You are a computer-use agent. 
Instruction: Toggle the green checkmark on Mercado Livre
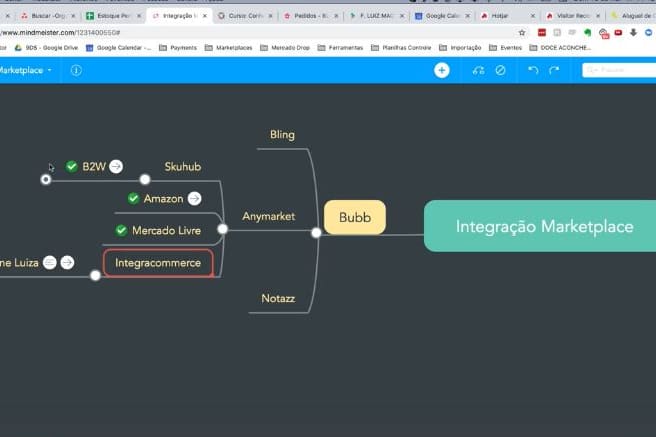click(121, 231)
